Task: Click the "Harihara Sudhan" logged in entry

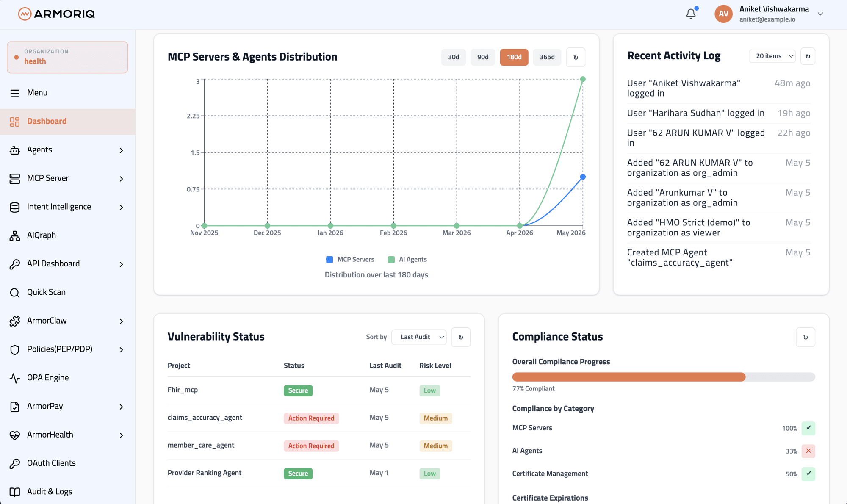Action: click(x=719, y=113)
